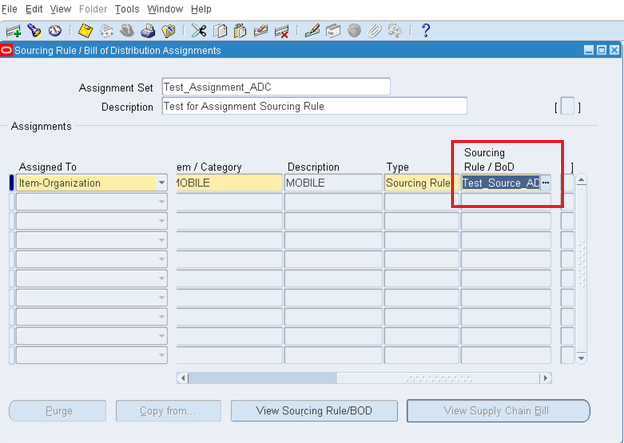This screenshot has width=624, height=443.
Task: Click the Sourcing Rule Type cell
Action: pyautogui.click(x=421, y=183)
